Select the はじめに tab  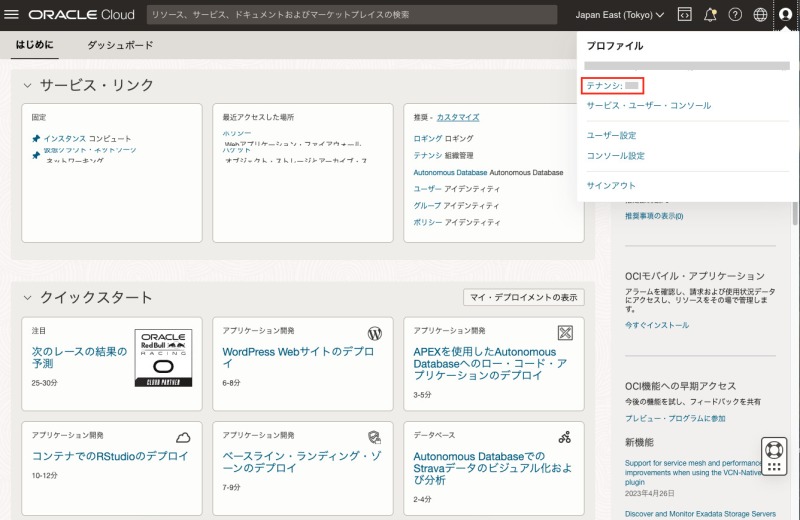(35, 45)
